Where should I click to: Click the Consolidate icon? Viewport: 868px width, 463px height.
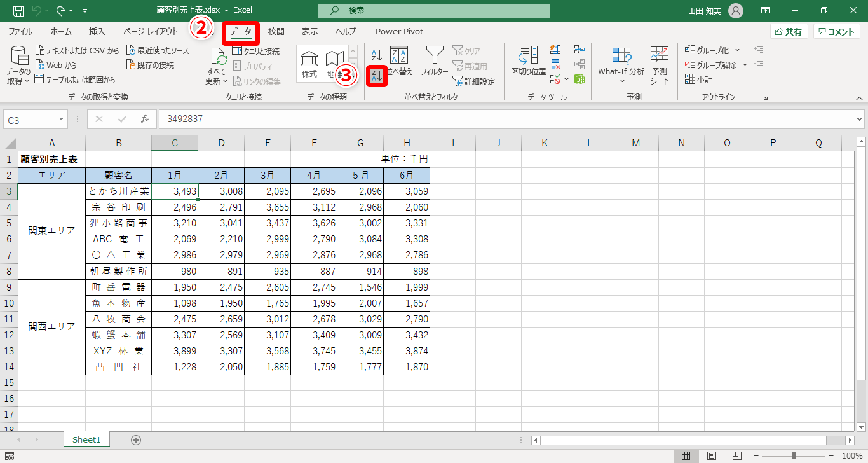coord(579,50)
